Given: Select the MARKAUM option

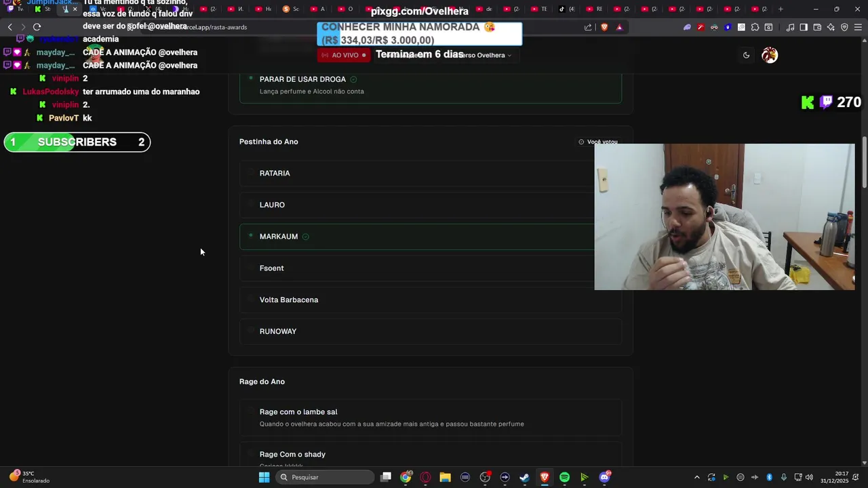Looking at the screenshot, I should click(431, 237).
